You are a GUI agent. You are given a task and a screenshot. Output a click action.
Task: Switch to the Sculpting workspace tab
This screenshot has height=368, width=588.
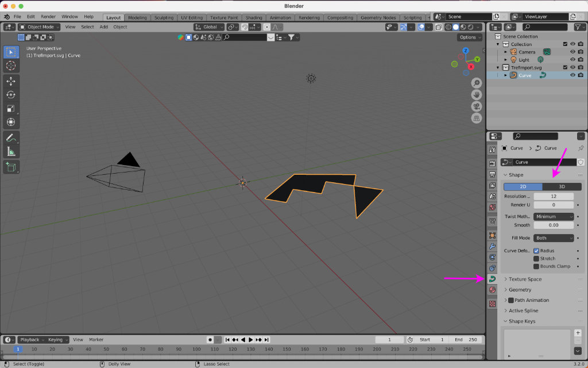pyautogui.click(x=164, y=17)
